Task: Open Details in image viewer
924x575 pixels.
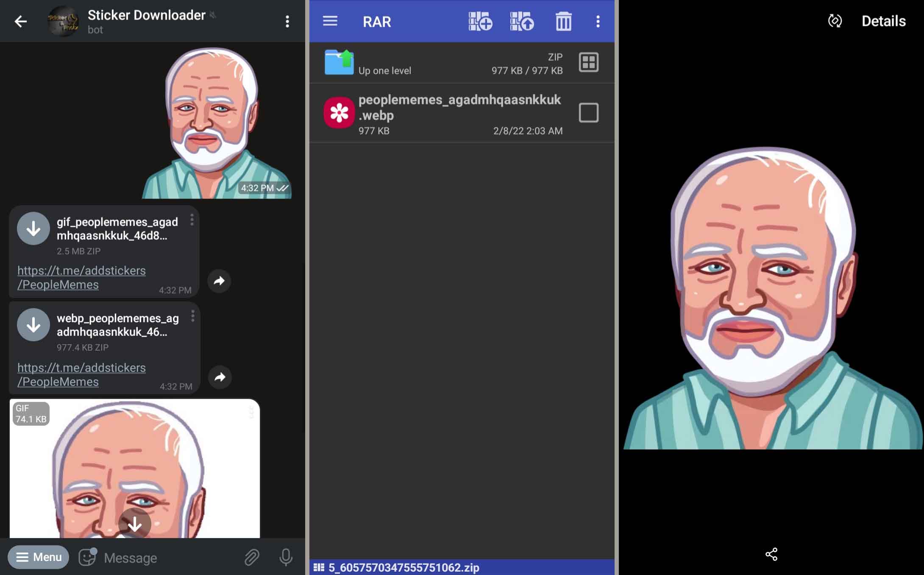Action: coord(884,21)
